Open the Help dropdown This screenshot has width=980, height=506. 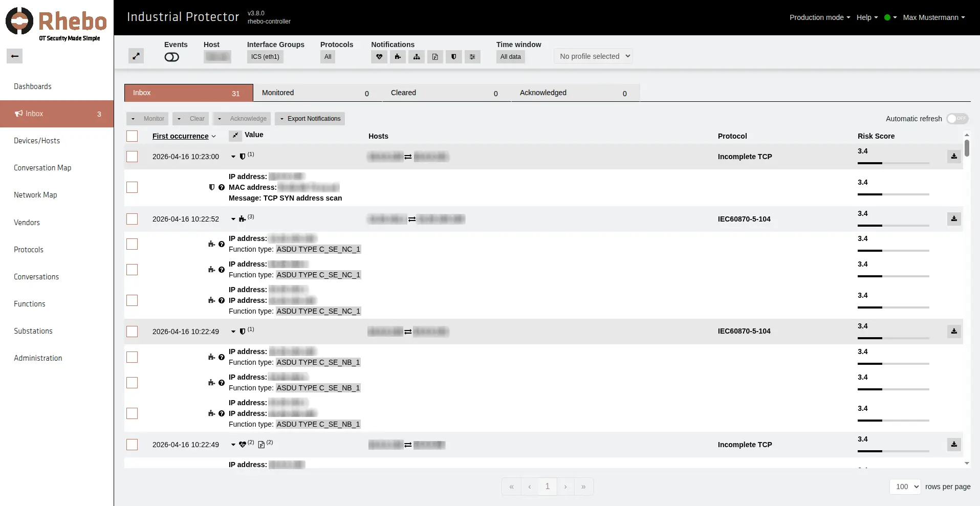point(867,17)
